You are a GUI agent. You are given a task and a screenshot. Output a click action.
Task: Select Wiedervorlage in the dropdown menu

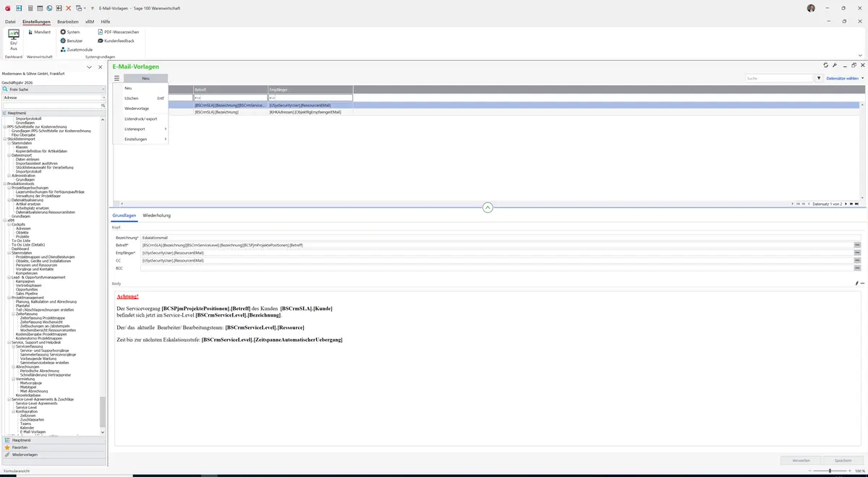pos(140,108)
